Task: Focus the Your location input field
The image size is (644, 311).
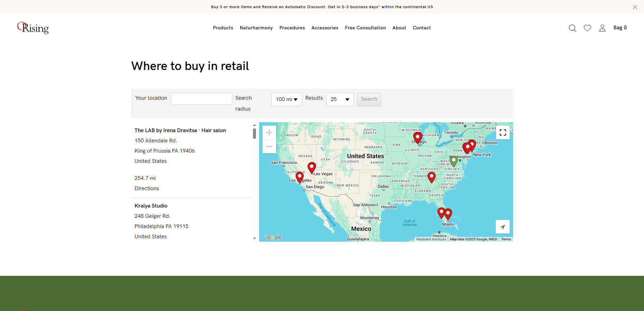Action: click(x=201, y=99)
